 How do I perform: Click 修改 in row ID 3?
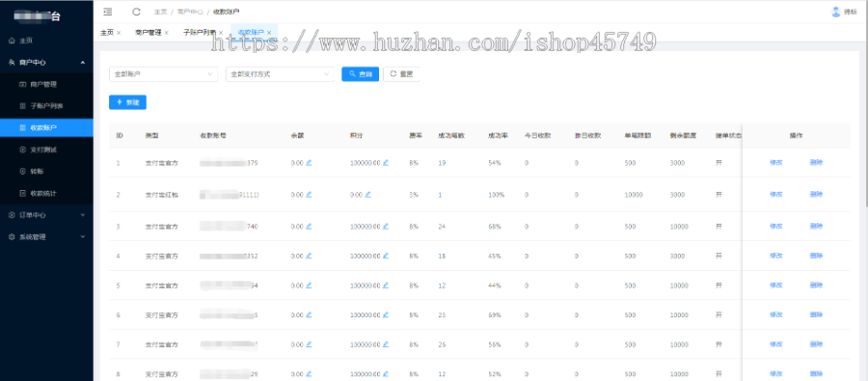point(776,226)
